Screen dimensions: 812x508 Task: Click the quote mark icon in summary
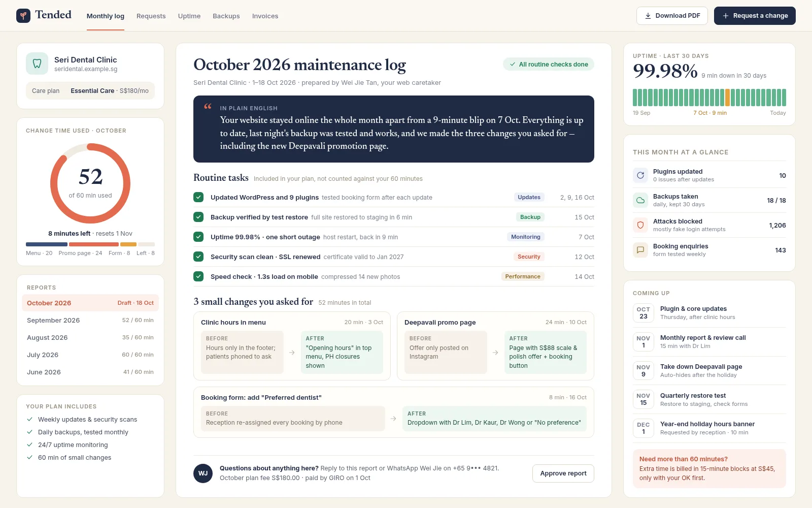tap(208, 107)
